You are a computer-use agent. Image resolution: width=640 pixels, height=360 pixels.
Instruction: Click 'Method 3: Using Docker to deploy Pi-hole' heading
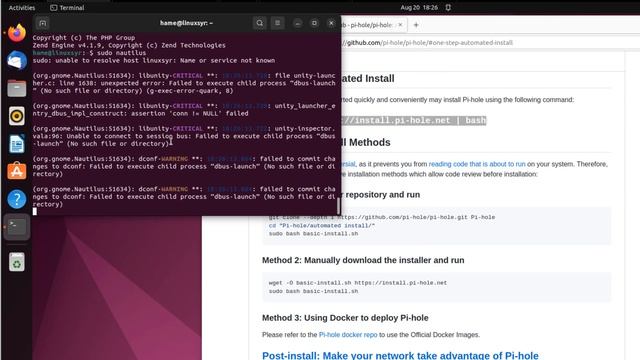tap(345, 318)
